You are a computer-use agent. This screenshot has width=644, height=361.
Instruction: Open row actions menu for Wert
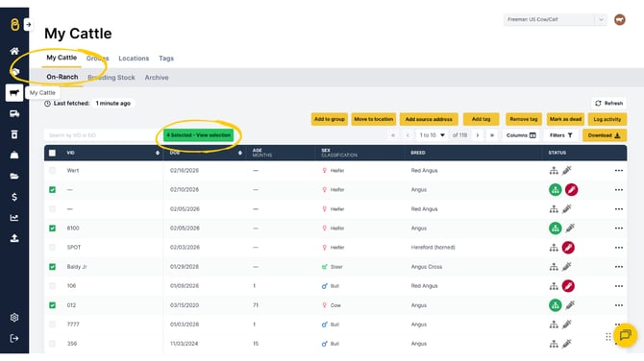[619, 171]
